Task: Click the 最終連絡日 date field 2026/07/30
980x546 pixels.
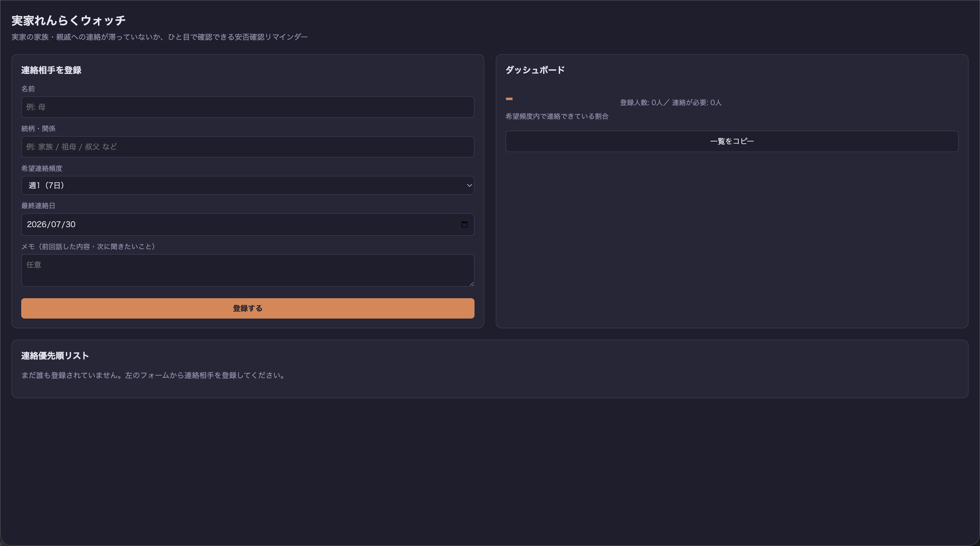Action: click(248, 224)
